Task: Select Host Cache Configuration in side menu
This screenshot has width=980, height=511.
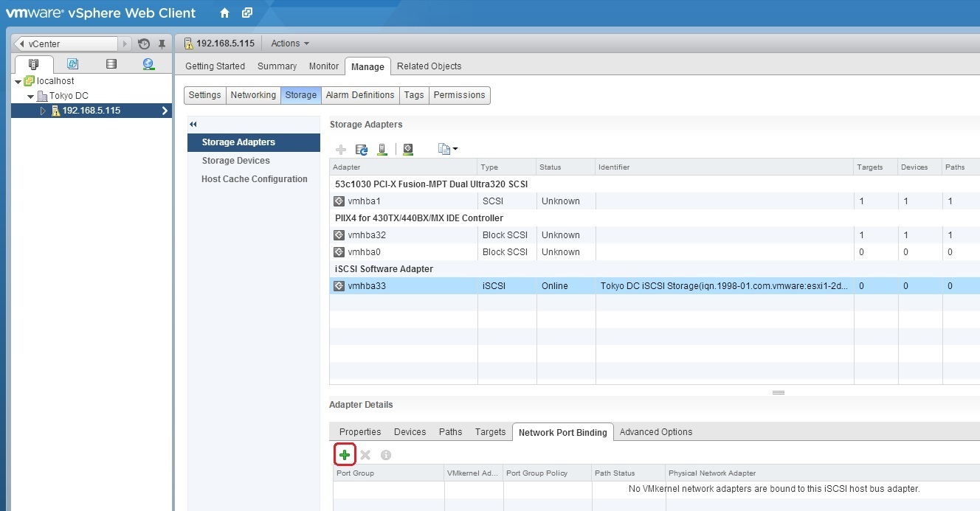Action: pyautogui.click(x=254, y=179)
